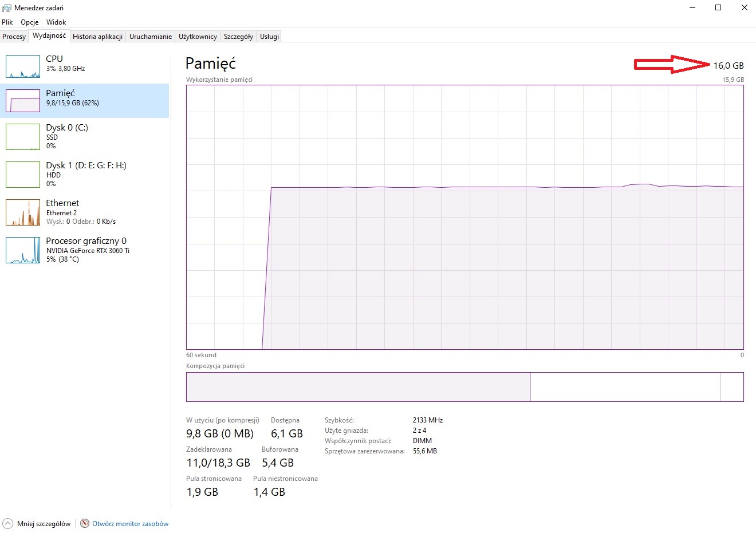The image size is (756, 533).
Task: Go to the Uruchamianie tab
Action: (x=151, y=37)
